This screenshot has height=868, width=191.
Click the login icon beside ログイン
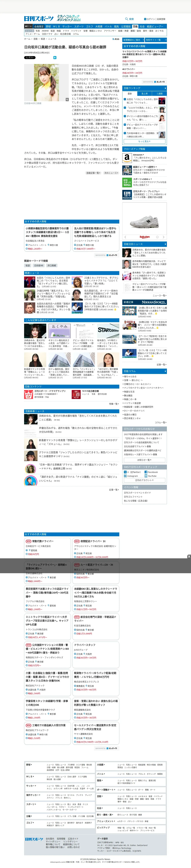click(145, 19)
